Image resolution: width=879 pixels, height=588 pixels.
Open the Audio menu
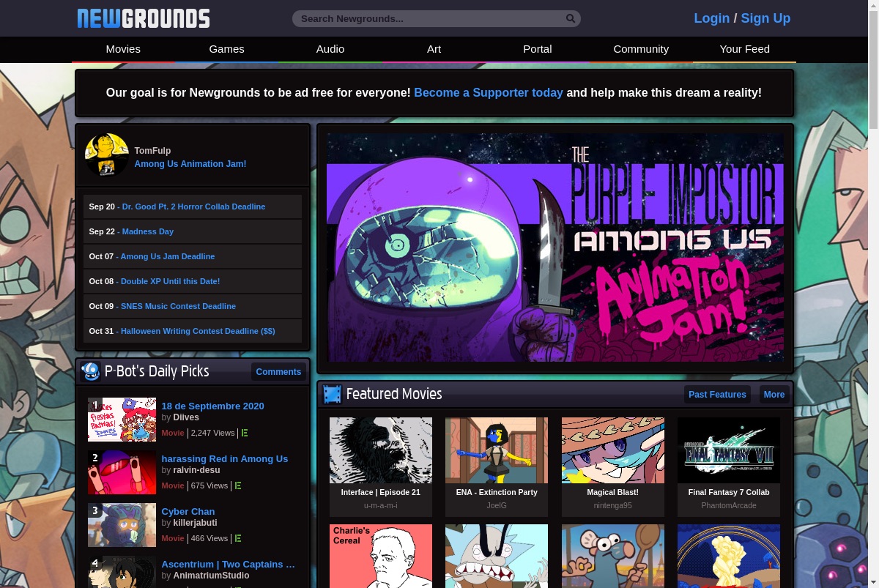click(x=330, y=49)
